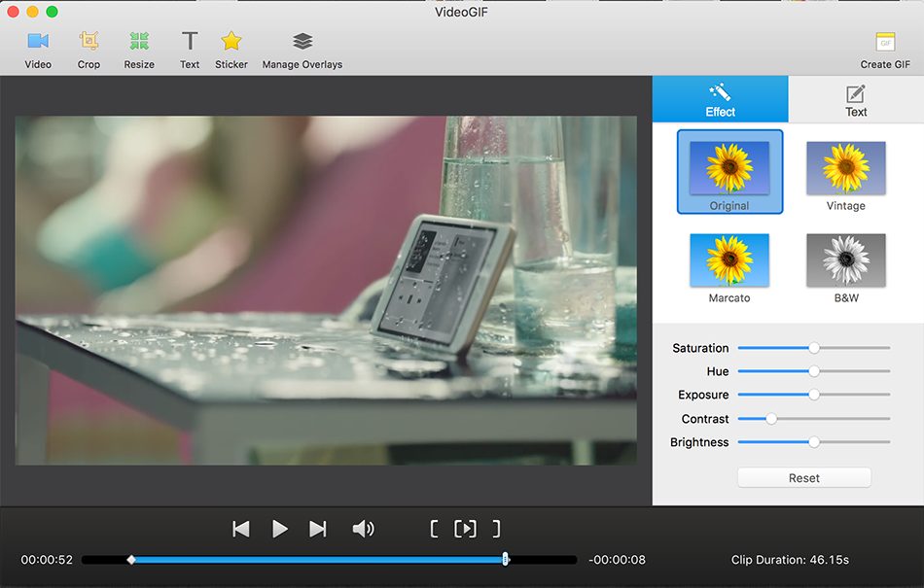The height and width of the screenshot is (588, 924).
Task: Choose the B&W effect preset
Action: (845, 260)
